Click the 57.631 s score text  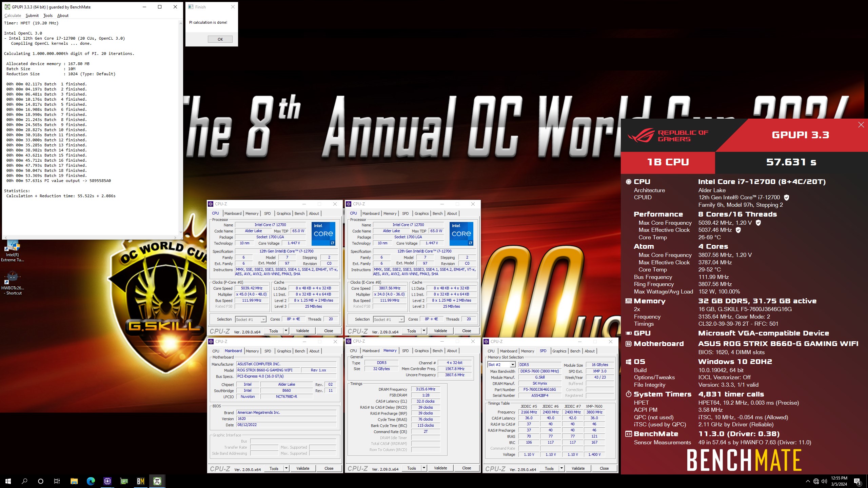[791, 162]
